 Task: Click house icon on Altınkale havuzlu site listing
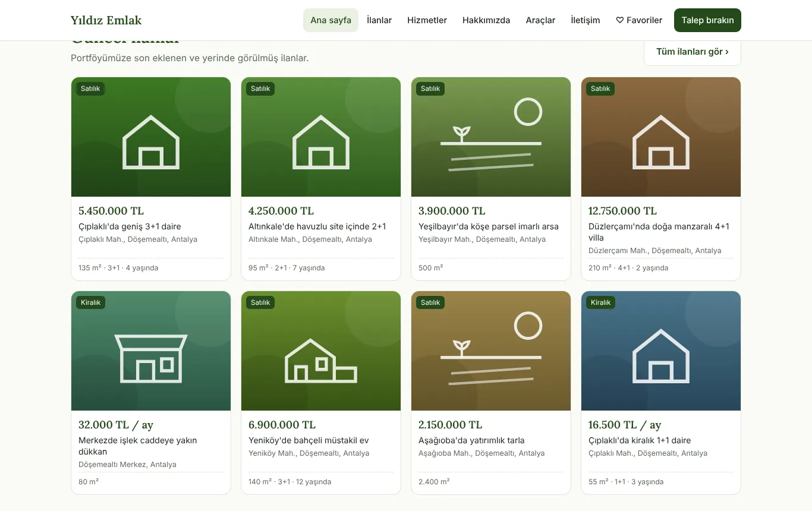[x=321, y=142]
